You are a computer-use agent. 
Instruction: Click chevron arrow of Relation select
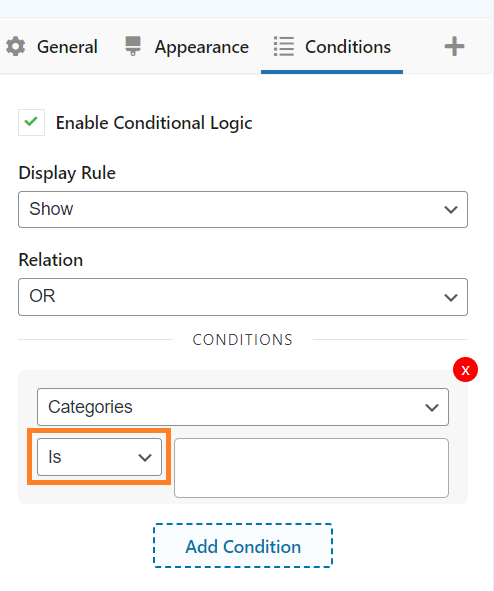(x=451, y=298)
